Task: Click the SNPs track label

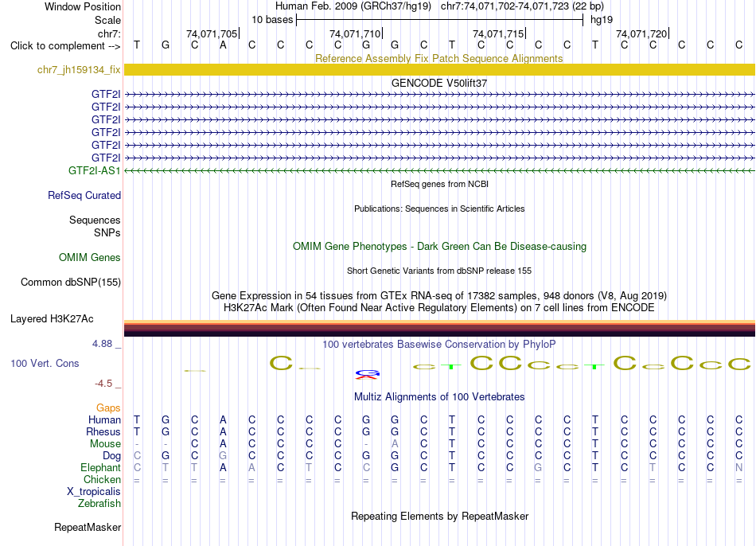Action: [x=107, y=232]
